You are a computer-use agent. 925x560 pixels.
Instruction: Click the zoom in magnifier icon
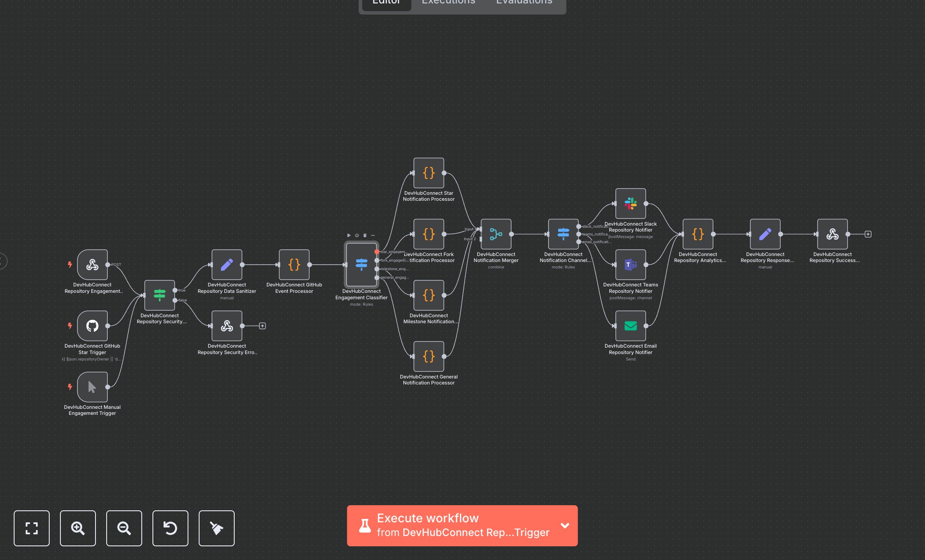point(78,528)
